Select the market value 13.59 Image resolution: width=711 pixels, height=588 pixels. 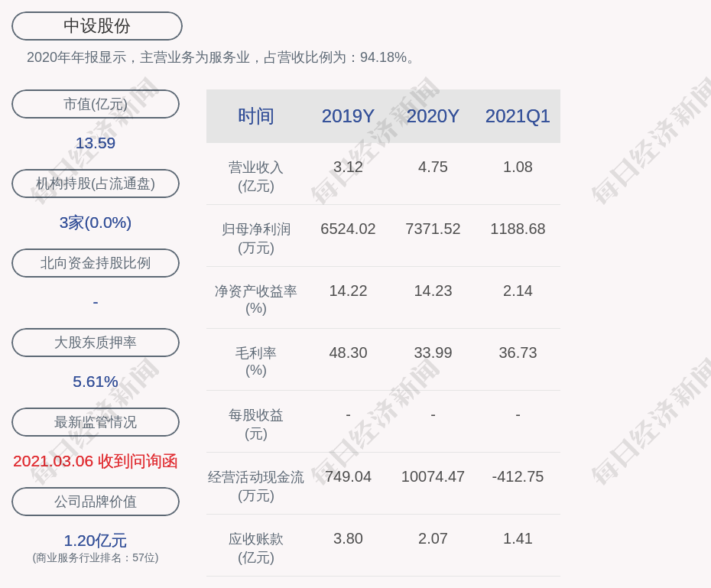[x=96, y=143]
